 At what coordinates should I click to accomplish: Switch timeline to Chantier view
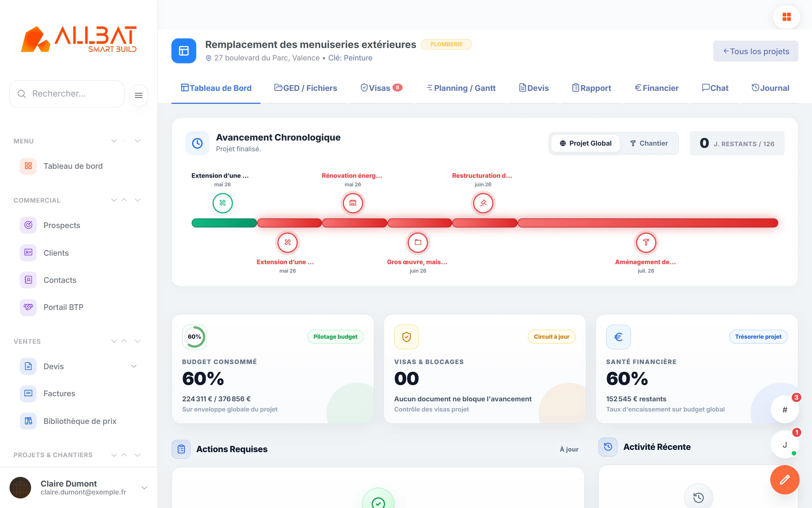[x=648, y=143]
